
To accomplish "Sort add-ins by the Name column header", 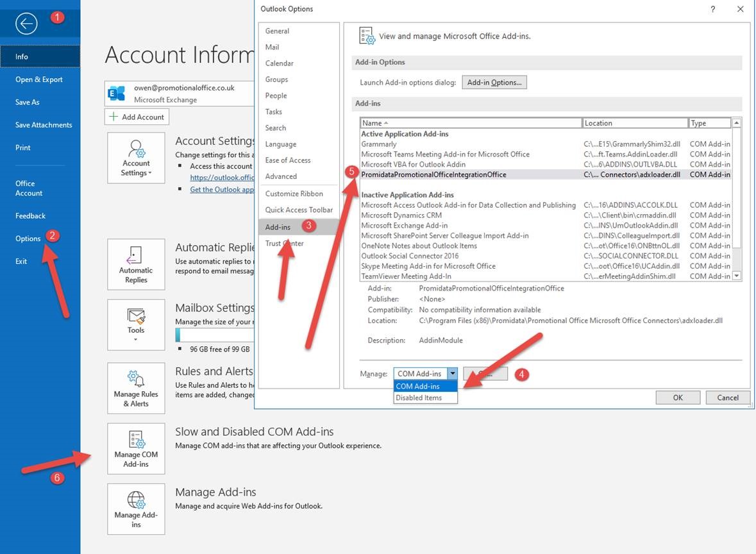I will [x=471, y=123].
